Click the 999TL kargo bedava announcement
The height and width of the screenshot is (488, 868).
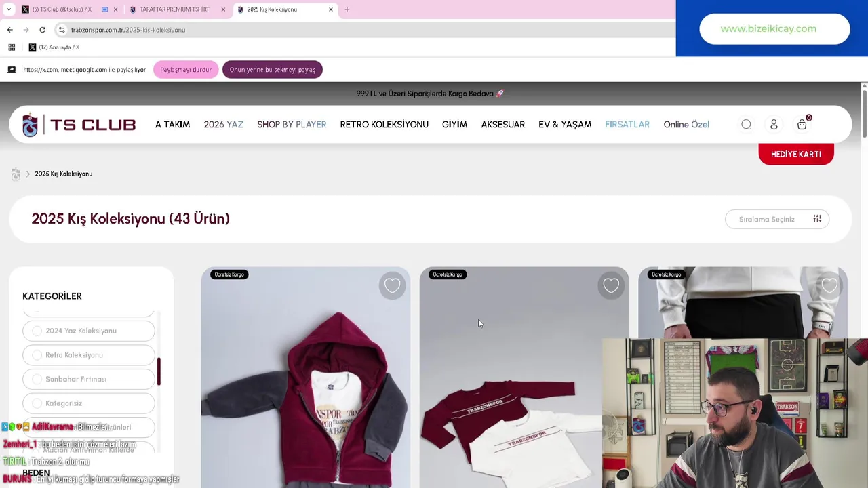[x=430, y=94]
